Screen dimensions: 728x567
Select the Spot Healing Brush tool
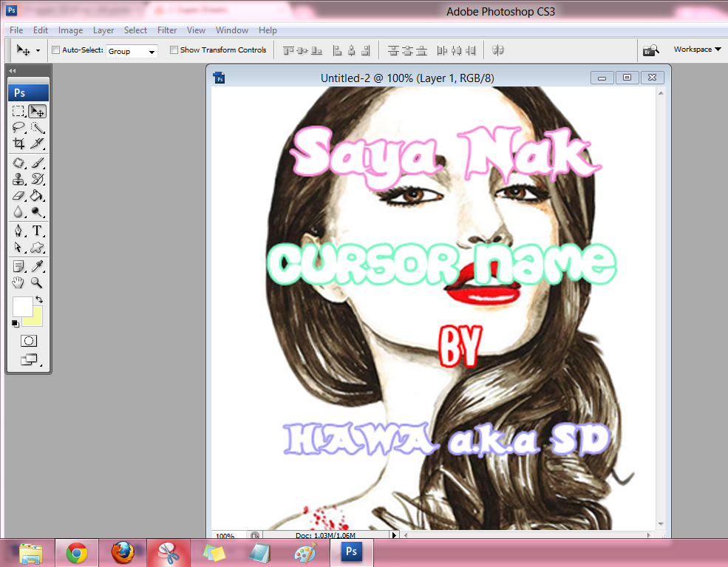18,163
